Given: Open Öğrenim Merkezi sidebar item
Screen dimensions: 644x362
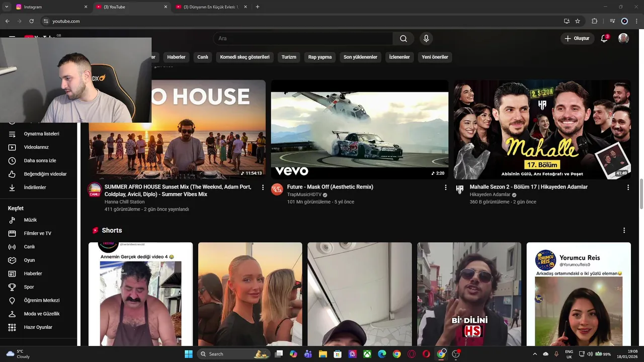Looking at the screenshot, I should [38, 301].
